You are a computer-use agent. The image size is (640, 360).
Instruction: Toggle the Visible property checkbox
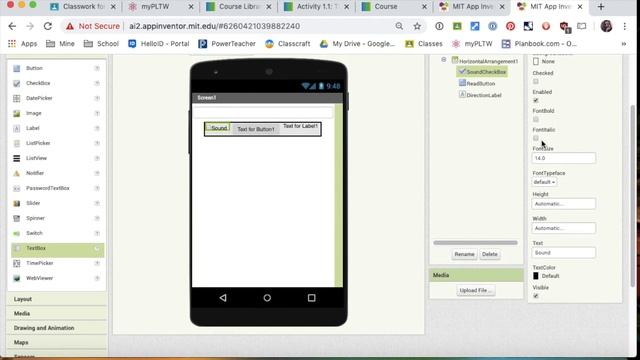pos(536,296)
